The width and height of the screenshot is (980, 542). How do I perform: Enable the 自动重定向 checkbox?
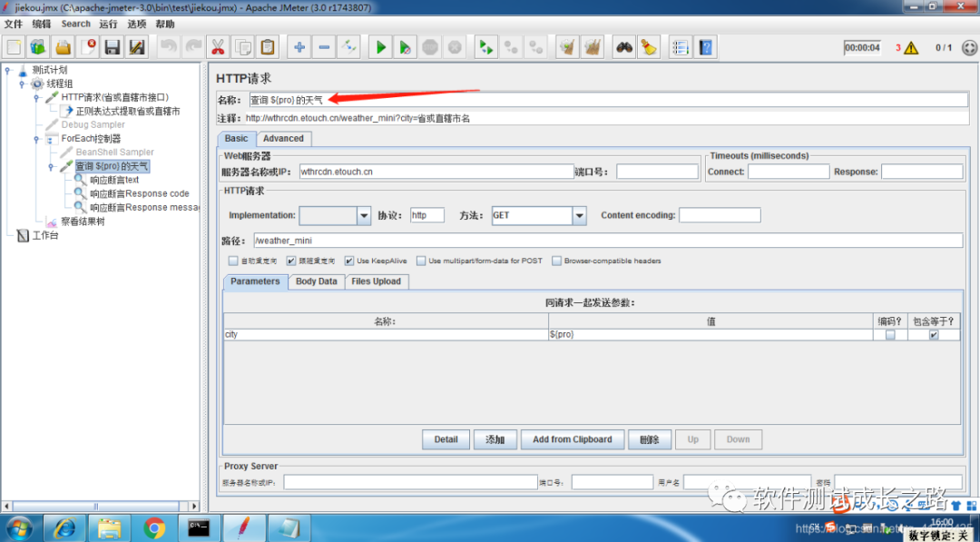pos(233,261)
